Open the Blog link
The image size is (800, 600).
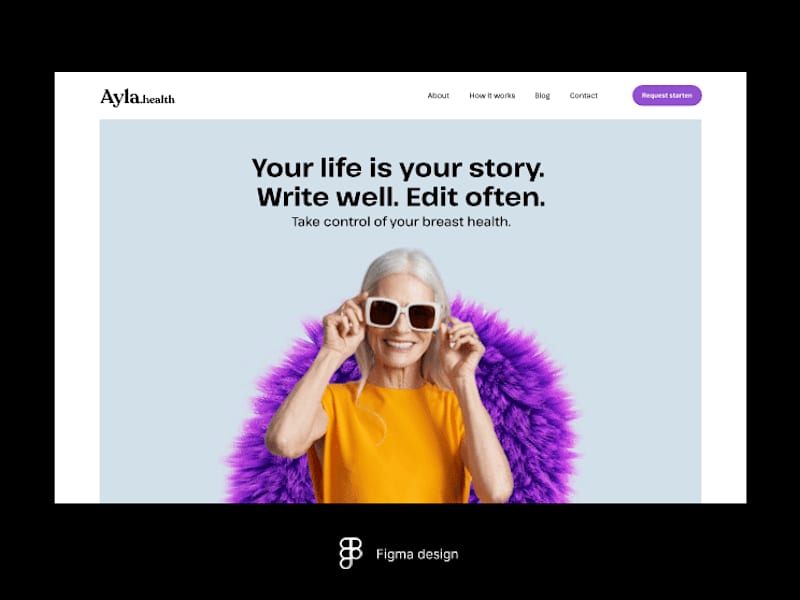click(x=542, y=95)
